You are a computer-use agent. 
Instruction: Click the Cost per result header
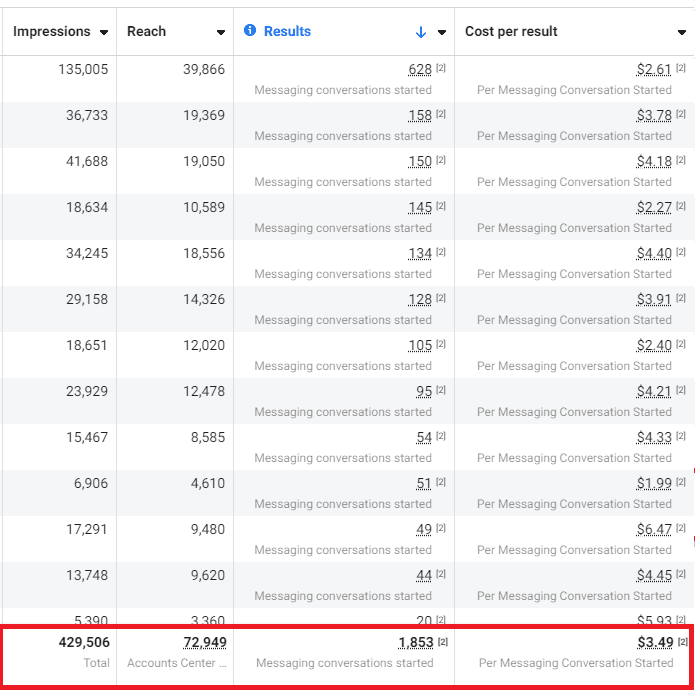tap(511, 31)
